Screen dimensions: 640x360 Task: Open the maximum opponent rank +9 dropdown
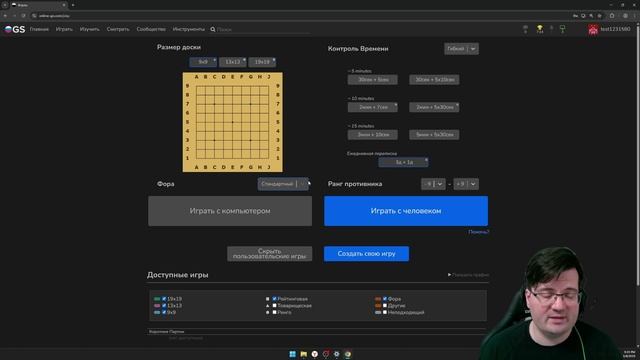click(x=466, y=184)
